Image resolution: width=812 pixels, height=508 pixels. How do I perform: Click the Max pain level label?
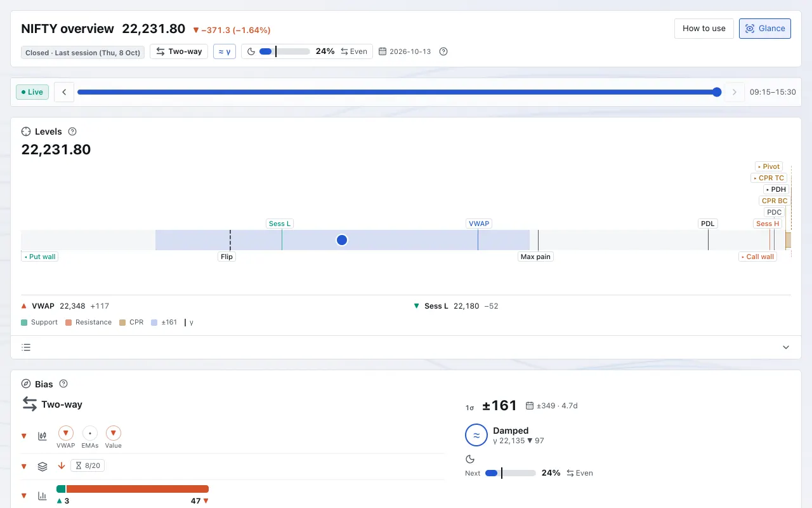(x=535, y=257)
